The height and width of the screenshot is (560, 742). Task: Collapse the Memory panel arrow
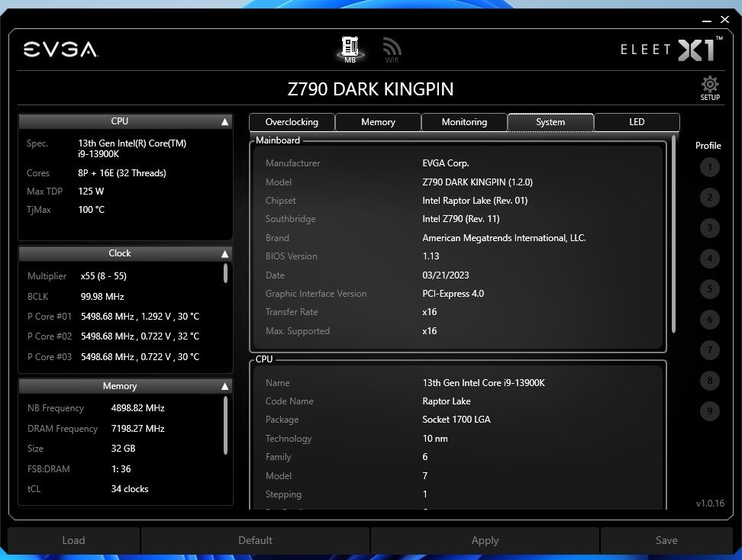224,386
